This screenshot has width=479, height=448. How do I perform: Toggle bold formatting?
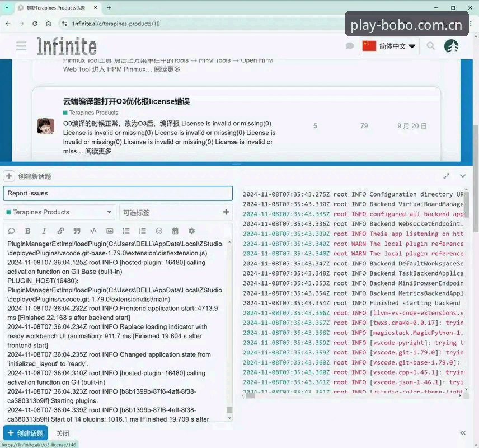pyautogui.click(x=28, y=231)
